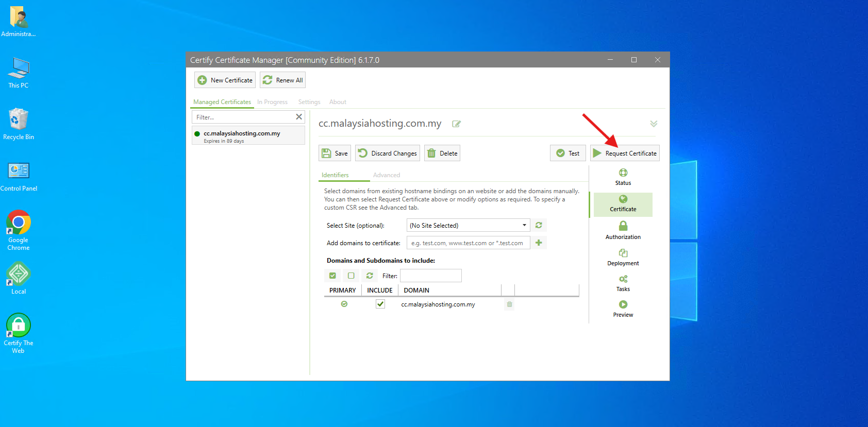Click the INCLUDE column header

[x=380, y=291]
